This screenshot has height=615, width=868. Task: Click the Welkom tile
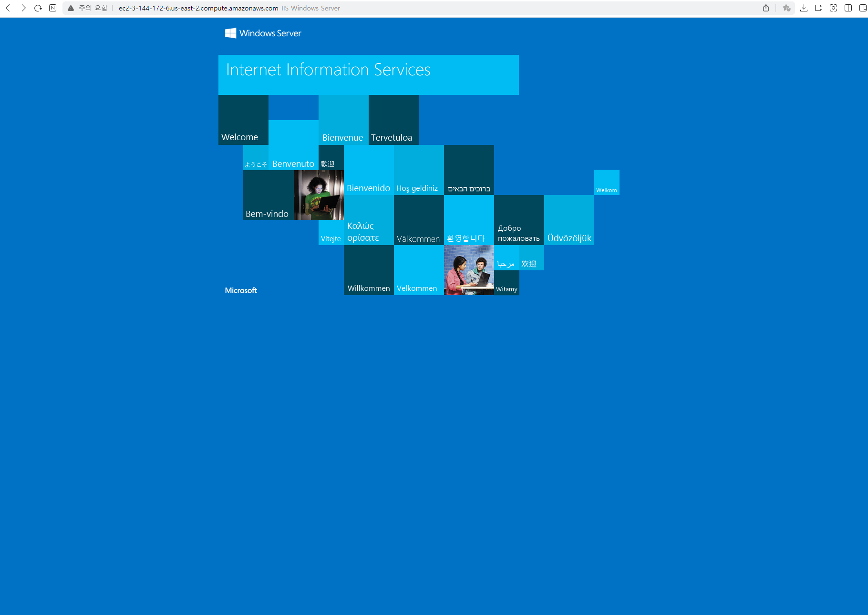pos(607,182)
